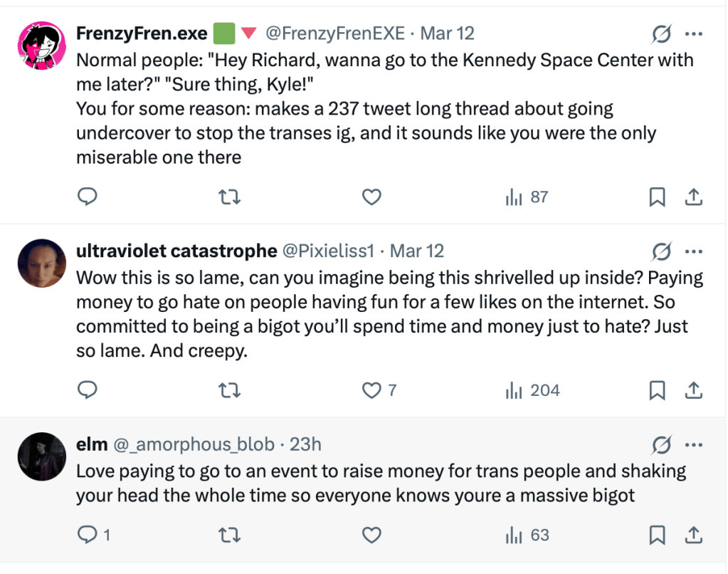728x574 pixels.
Task: Repost the FrenzyFren.exe tweet
Action: [x=229, y=197]
